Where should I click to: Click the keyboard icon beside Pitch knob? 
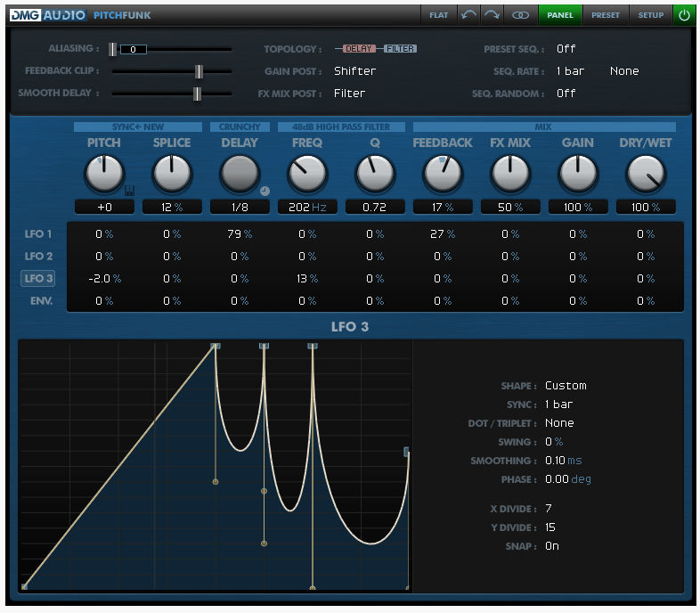pyautogui.click(x=129, y=191)
